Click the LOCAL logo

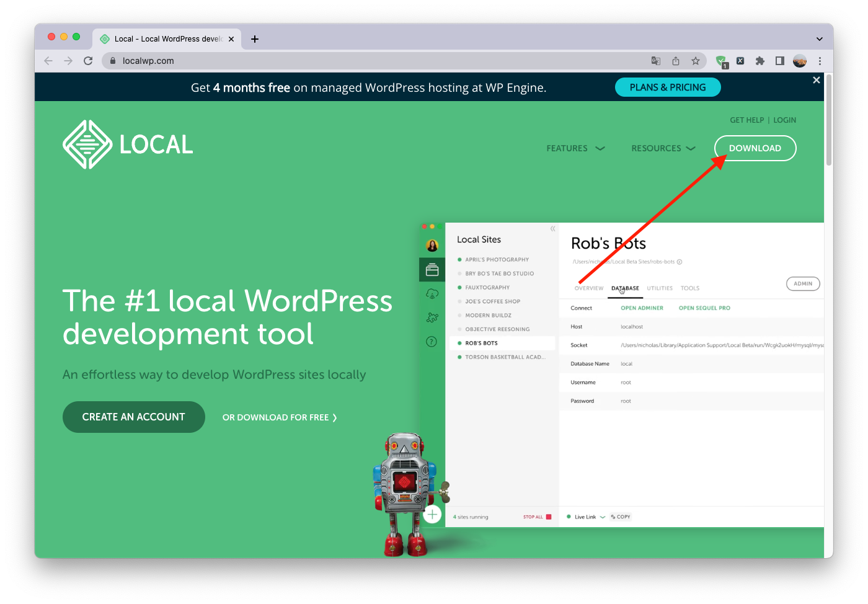tap(128, 144)
